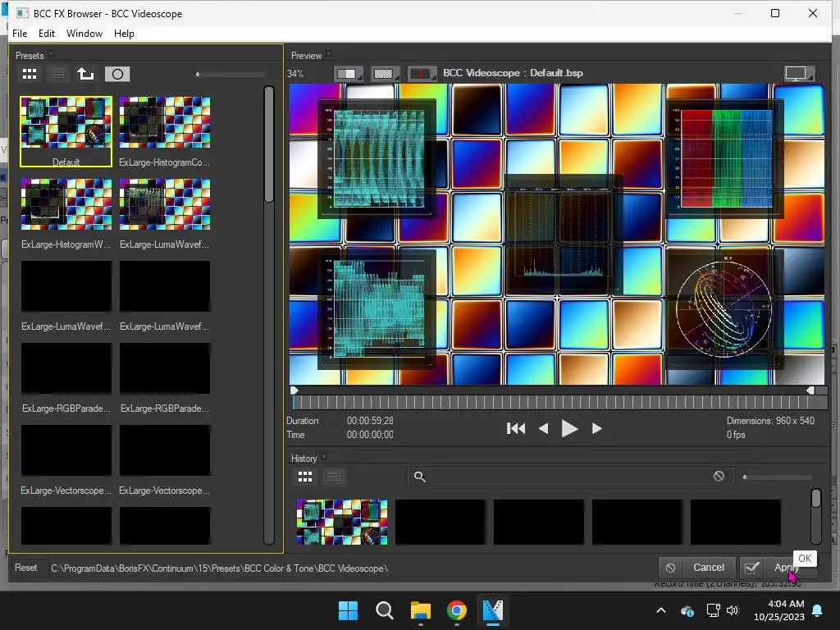This screenshot has height=630, width=840.
Task: Open the preview background checkerboard dropdown
Action: pos(385,73)
